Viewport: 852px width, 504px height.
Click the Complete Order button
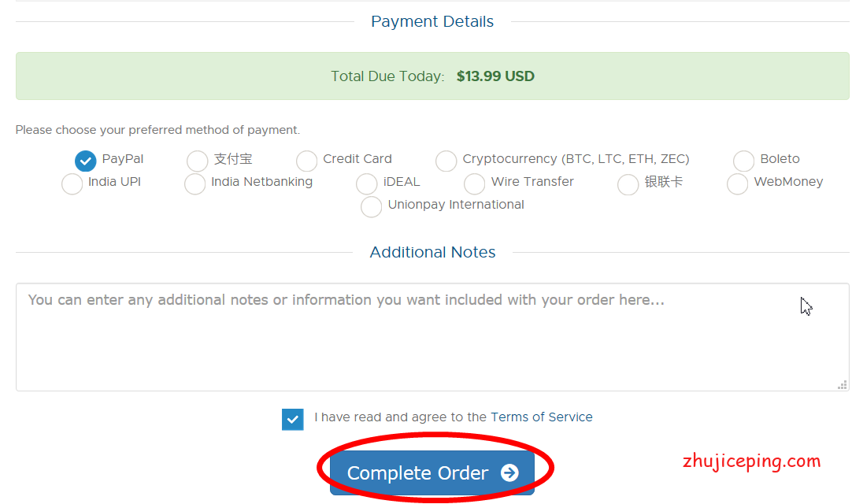tap(417, 472)
